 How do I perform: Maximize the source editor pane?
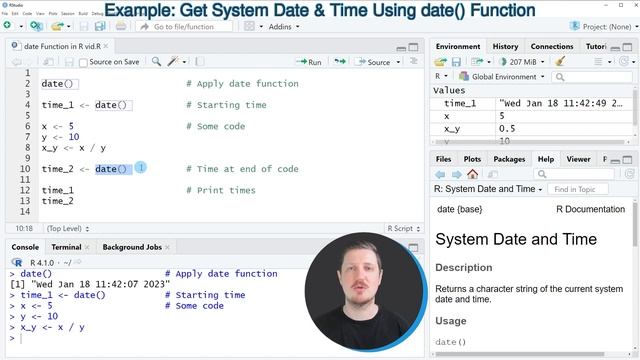413,47
